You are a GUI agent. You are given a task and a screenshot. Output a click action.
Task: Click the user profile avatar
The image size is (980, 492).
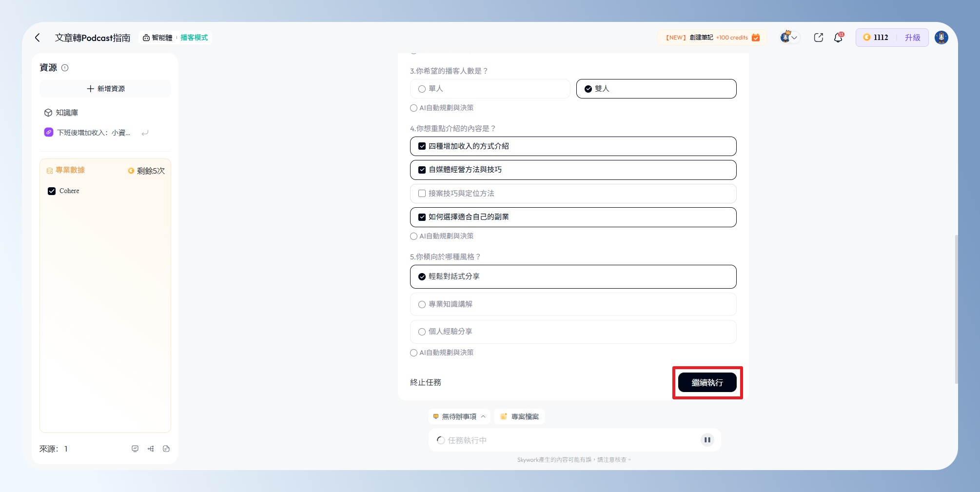(941, 38)
